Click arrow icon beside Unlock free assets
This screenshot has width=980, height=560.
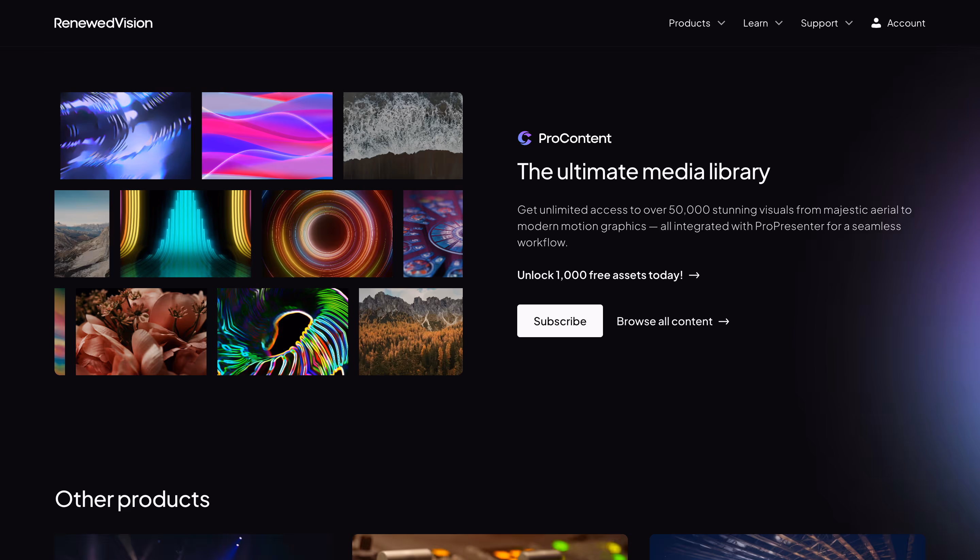click(694, 275)
